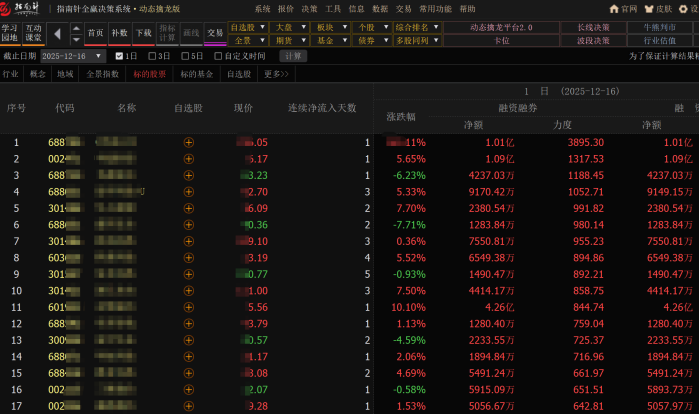The image size is (699, 414).
Task: Click the 首页 toolbar button
Action: click(95, 33)
